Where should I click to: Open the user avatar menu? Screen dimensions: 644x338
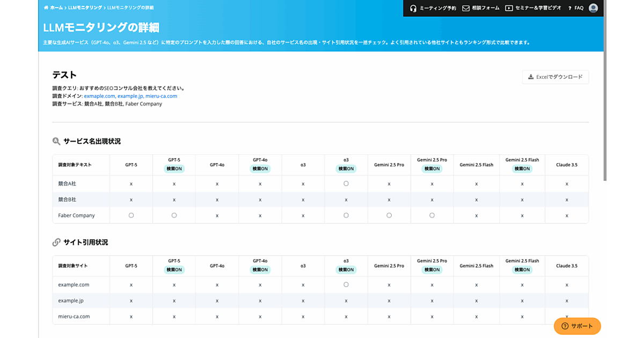tap(593, 8)
